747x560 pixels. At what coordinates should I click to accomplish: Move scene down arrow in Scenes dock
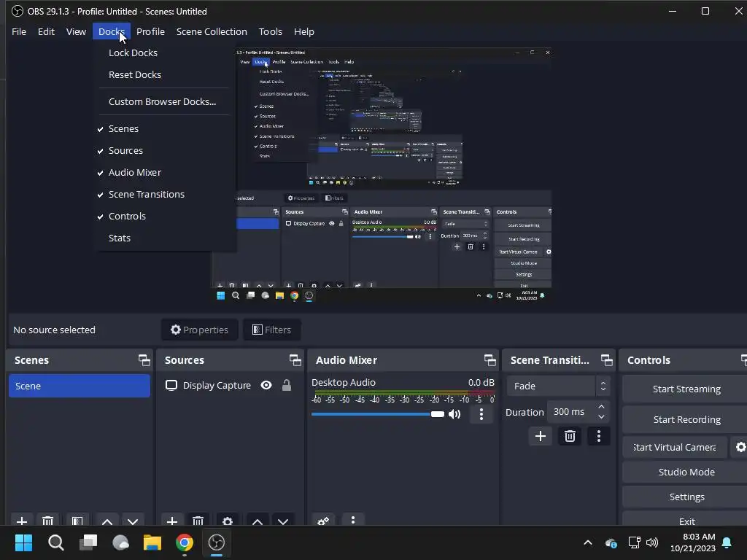(x=133, y=521)
